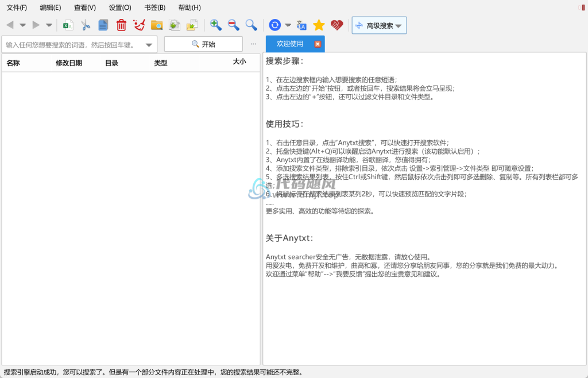Close the 欢迎使用 tab
The height and width of the screenshot is (378, 588).
[x=318, y=44]
